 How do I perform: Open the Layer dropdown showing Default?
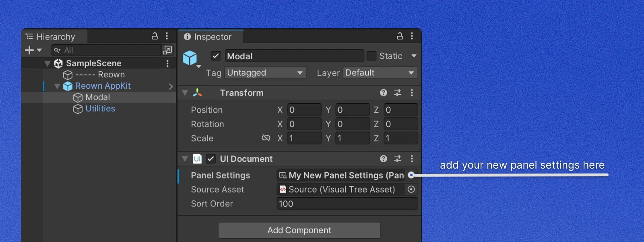tap(380, 73)
